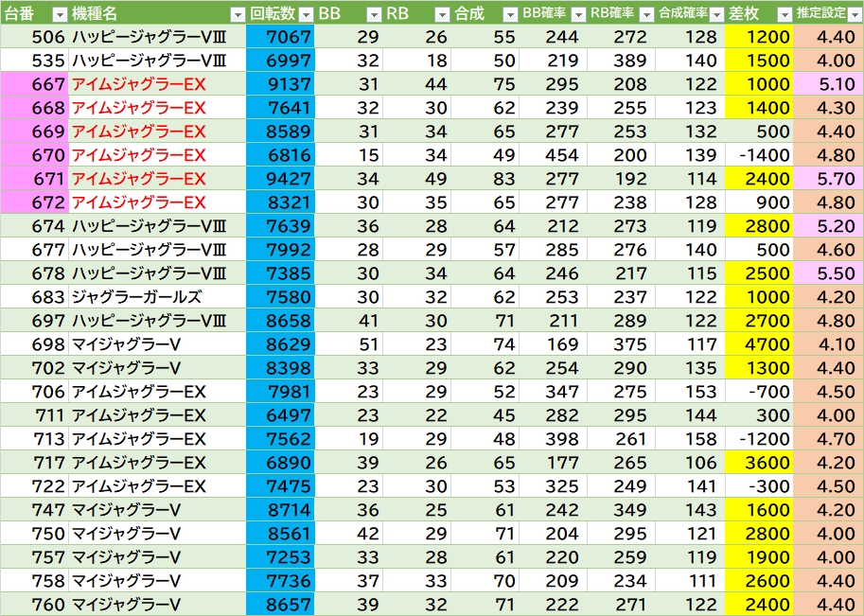Image resolution: width=864 pixels, height=616 pixels.
Task: Open the RB column filter dropdown
Action: (443, 14)
